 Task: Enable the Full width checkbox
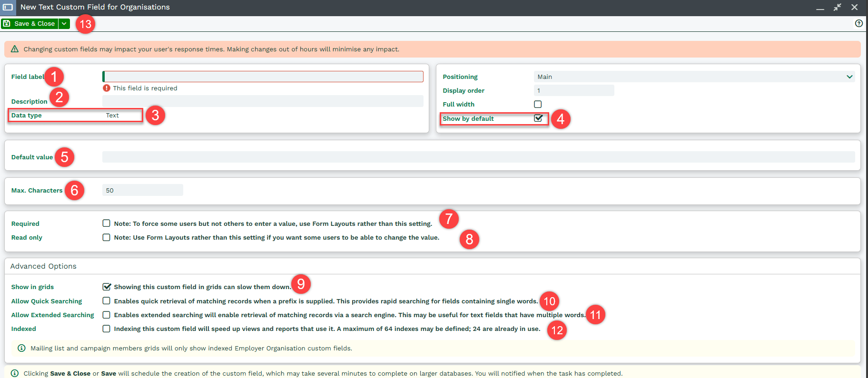click(x=538, y=104)
